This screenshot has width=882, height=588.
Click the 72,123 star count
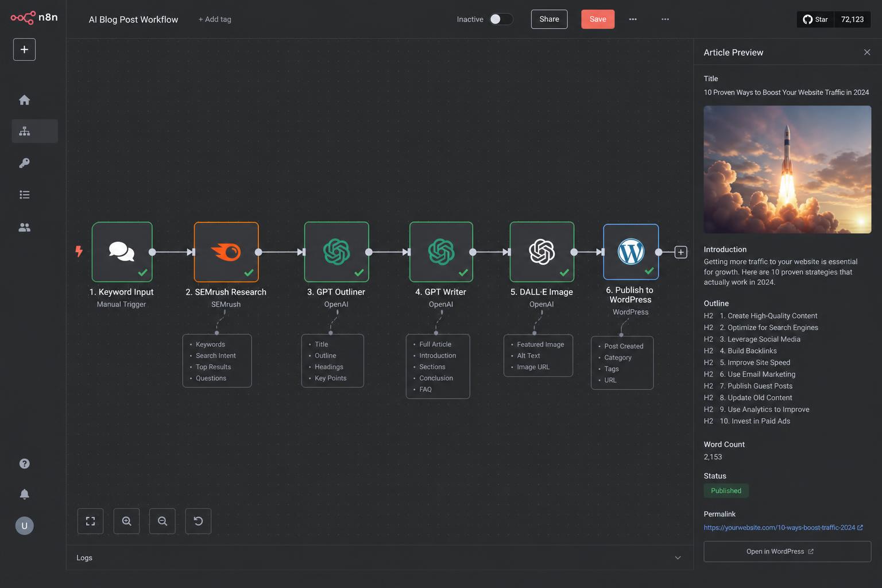pos(852,20)
